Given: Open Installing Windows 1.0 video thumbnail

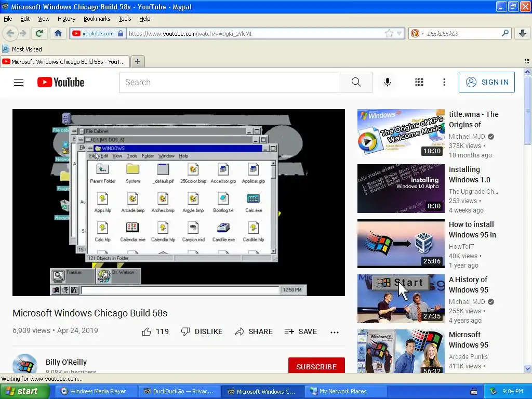Looking at the screenshot, I should (x=401, y=188).
